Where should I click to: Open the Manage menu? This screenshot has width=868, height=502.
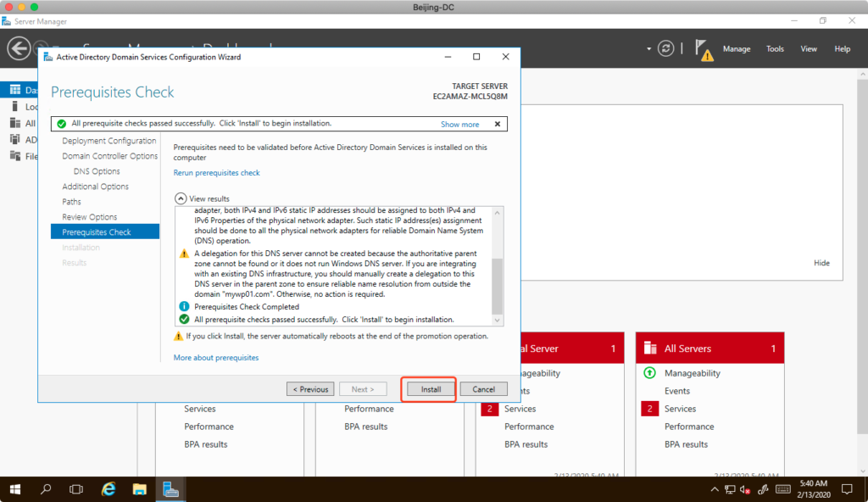click(736, 49)
